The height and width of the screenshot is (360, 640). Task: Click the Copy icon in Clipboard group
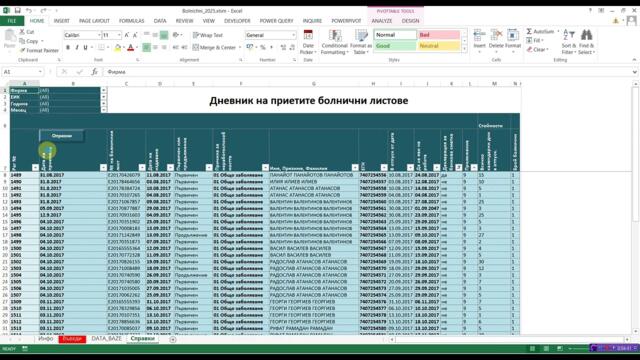(x=22, y=41)
